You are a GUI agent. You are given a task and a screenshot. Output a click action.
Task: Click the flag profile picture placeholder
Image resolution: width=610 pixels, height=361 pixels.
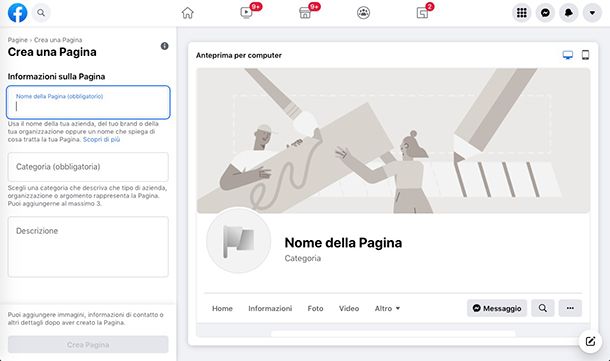pos(238,240)
